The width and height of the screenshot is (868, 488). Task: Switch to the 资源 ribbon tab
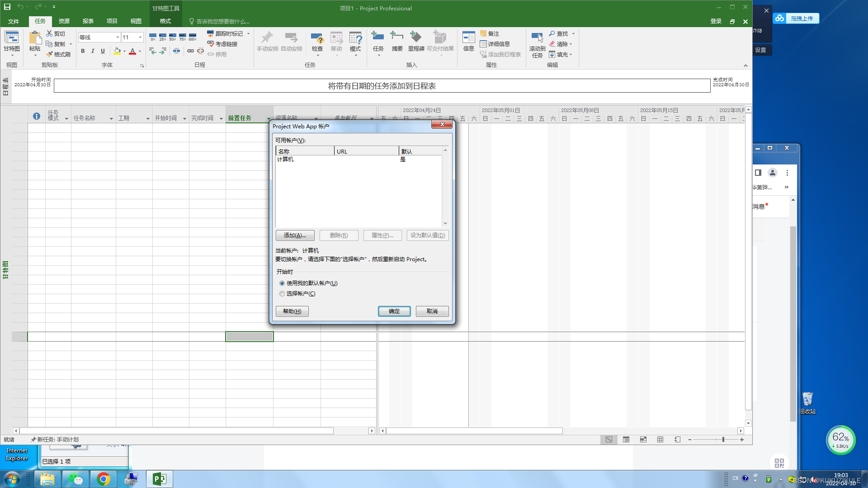coord(64,21)
